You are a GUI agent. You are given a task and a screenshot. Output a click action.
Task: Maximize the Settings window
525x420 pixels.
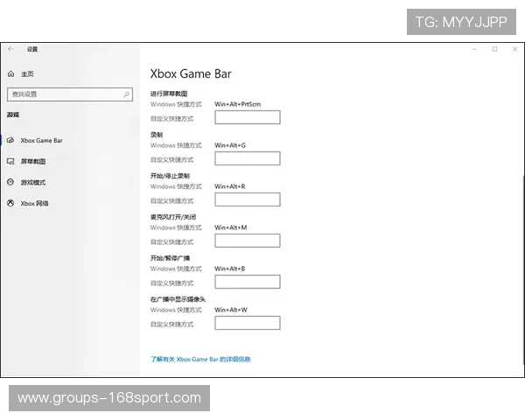click(x=494, y=49)
